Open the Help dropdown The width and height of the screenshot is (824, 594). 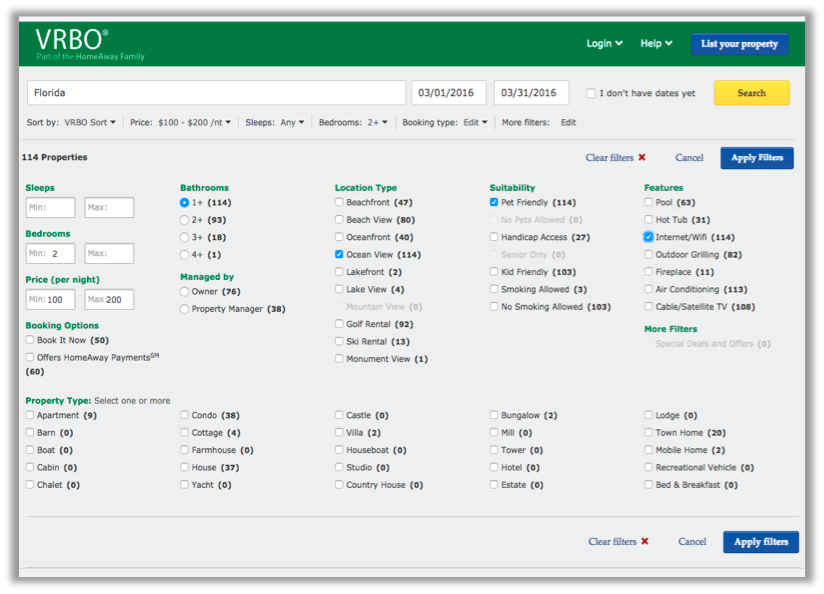[656, 43]
